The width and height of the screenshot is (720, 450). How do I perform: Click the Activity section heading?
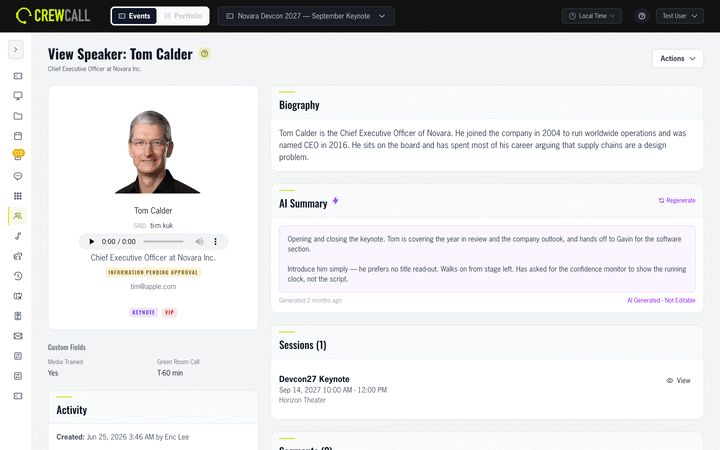tap(72, 410)
